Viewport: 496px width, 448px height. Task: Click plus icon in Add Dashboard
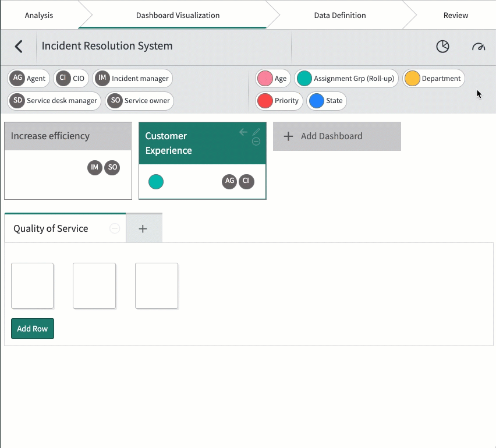point(288,136)
